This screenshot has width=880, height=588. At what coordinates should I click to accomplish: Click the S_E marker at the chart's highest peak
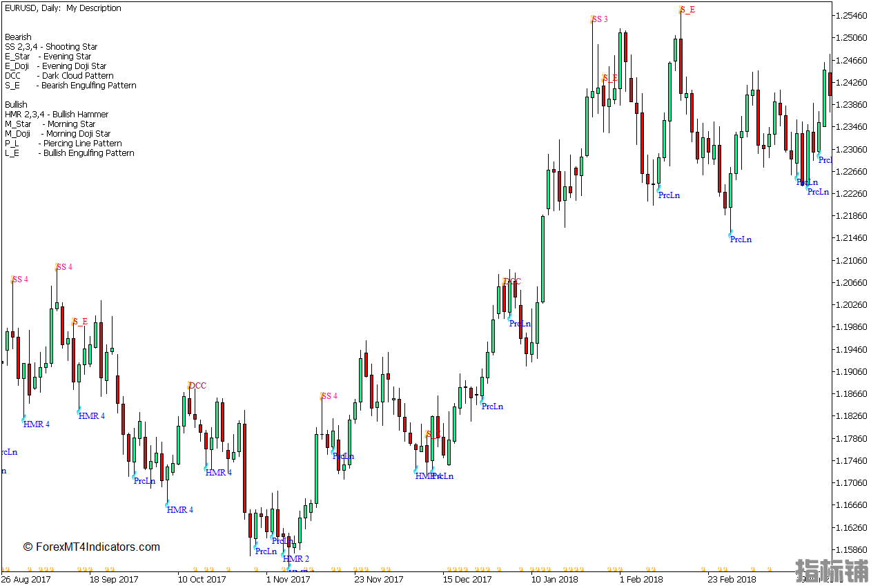(x=687, y=10)
